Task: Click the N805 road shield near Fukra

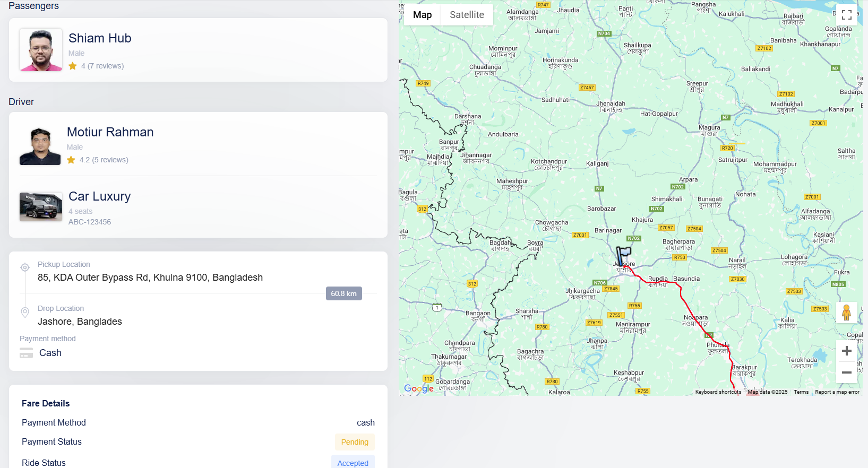Action: (838, 284)
